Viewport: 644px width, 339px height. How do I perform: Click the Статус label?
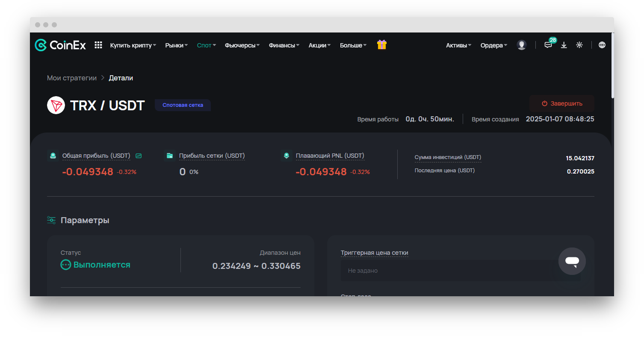tap(71, 253)
